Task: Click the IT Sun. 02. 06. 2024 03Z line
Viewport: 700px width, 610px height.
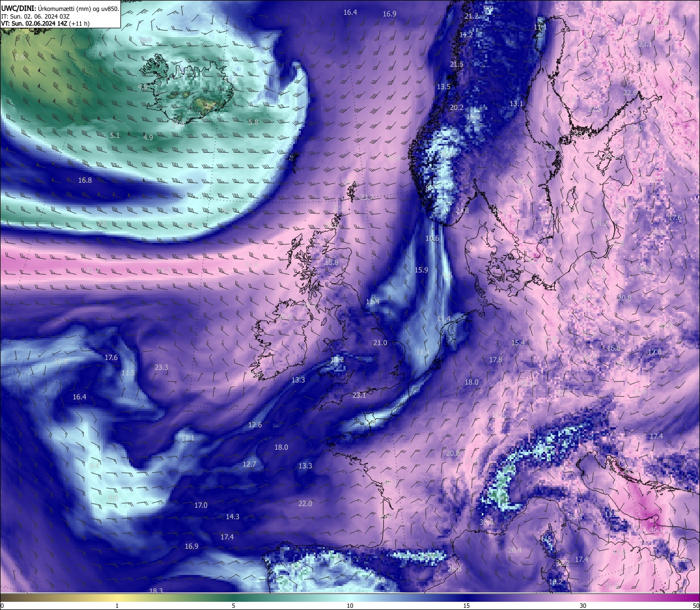Action: (x=35, y=16)
